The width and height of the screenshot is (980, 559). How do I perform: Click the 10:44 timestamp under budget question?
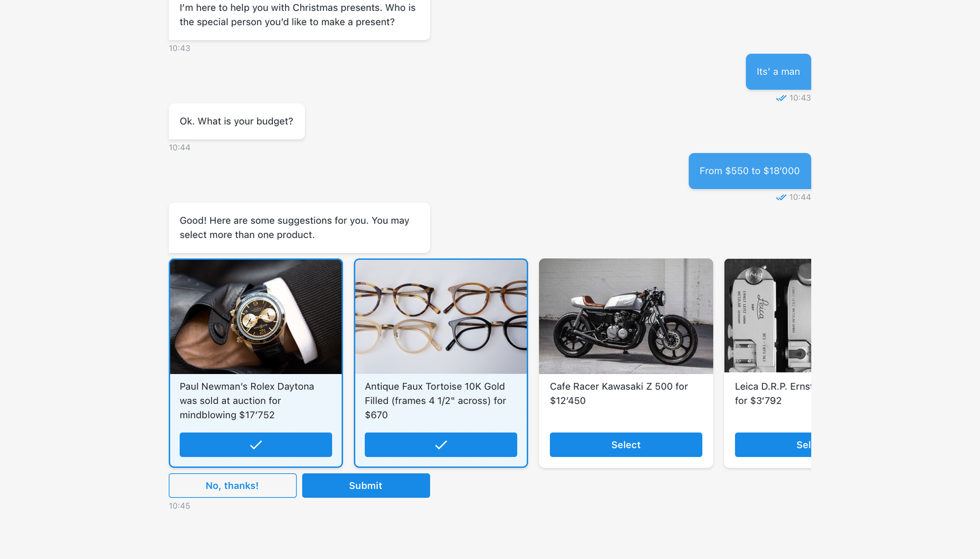(180, 148)
